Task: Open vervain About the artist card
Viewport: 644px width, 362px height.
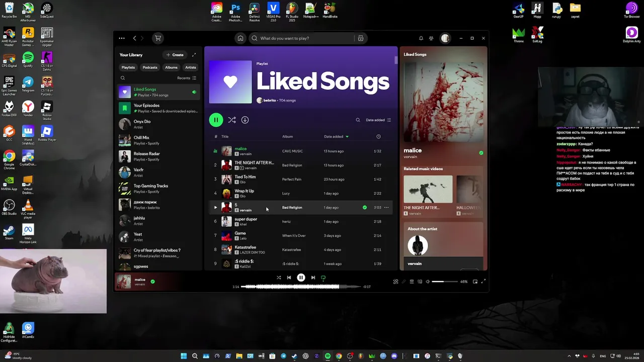Action: point(443,246)
